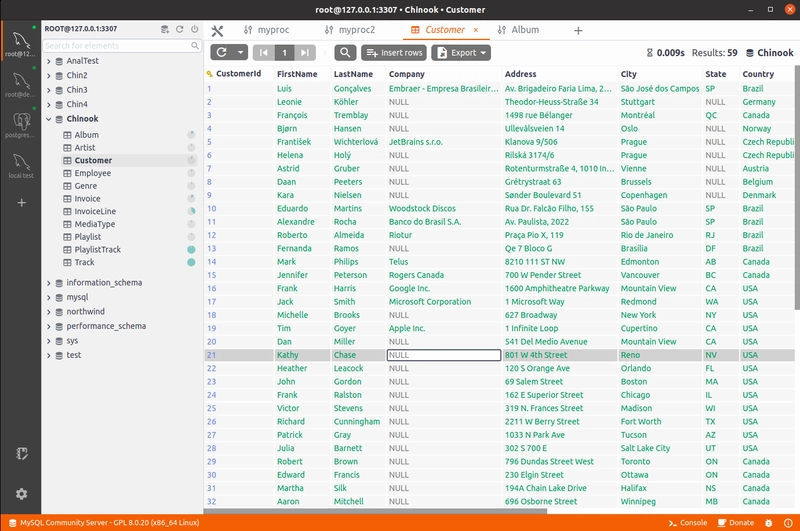Collapse the Chinook database
The width and height of the screenshot is (800, 531).
pos(49,119)
